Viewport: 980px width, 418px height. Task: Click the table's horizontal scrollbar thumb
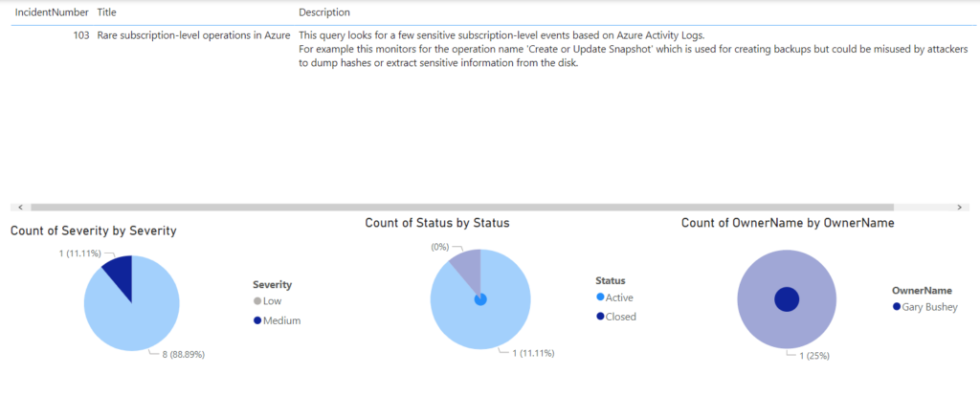pyautogui.click(x=462, y=207)
